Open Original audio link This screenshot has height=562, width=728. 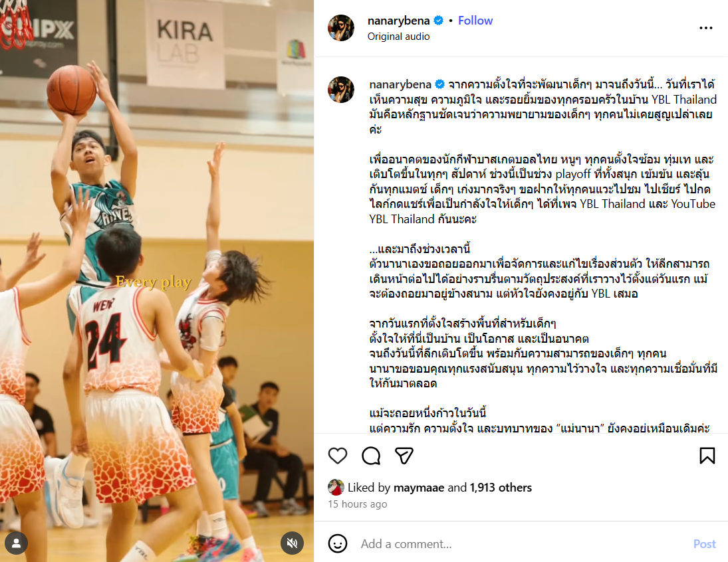[398, 36]
